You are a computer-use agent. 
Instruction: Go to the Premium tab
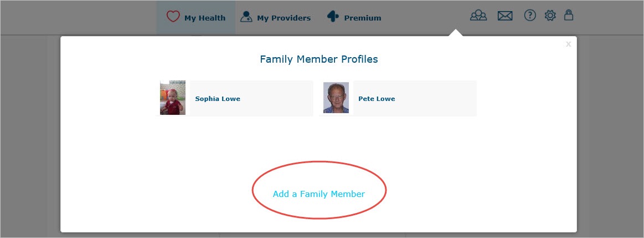(x=354, y=17)
